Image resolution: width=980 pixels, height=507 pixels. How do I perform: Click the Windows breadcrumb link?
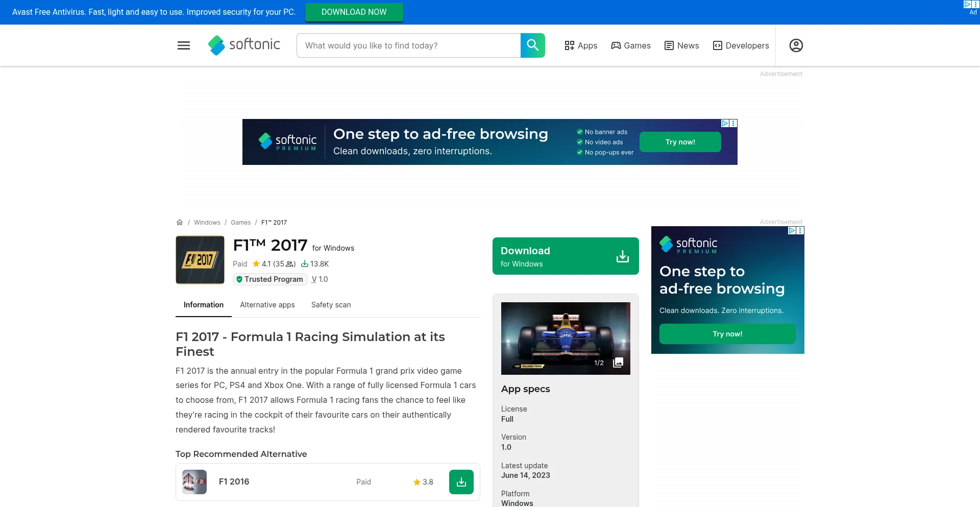click(x=207, y=223)
